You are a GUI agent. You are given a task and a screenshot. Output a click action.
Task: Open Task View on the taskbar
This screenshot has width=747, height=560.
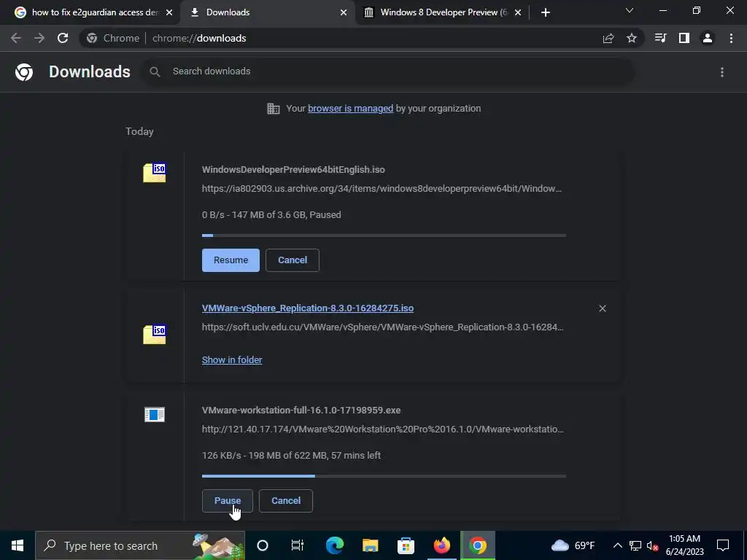click(298, 545)
